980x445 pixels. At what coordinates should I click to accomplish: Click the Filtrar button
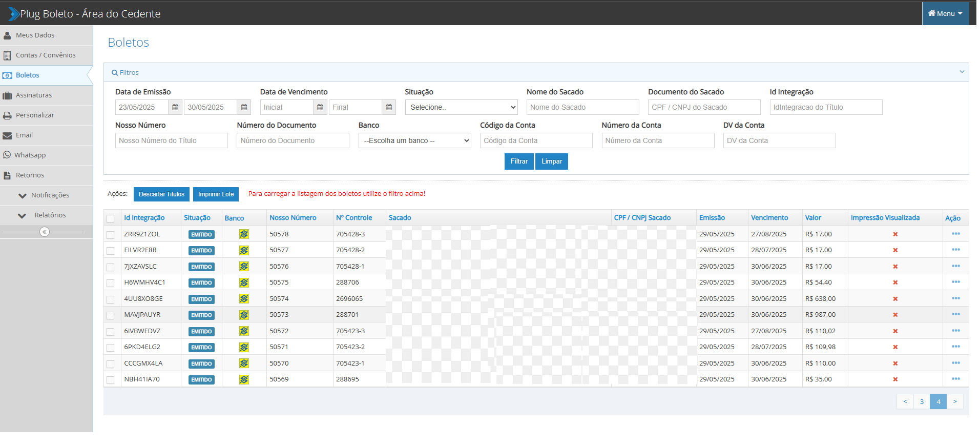[519, 161]
